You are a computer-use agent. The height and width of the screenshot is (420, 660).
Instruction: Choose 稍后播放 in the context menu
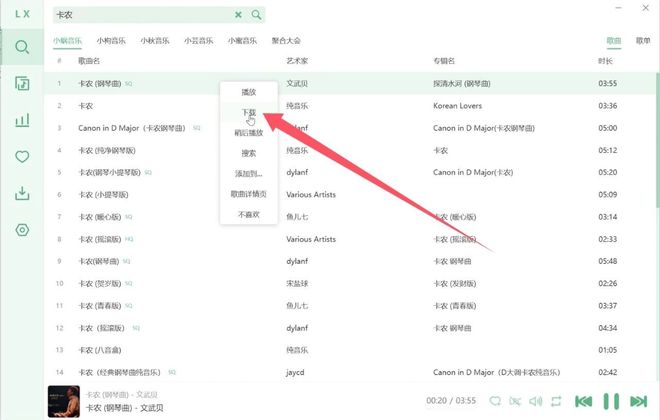coord(249,133)
